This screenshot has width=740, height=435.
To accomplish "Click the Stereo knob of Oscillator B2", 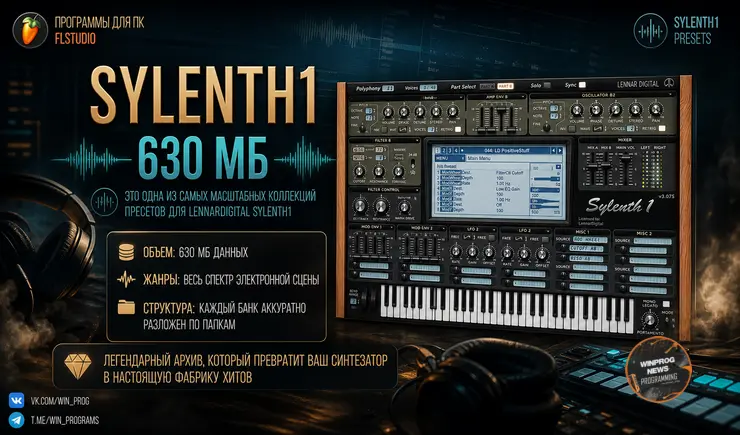I will pyautogui.click(x=636, y=110).
